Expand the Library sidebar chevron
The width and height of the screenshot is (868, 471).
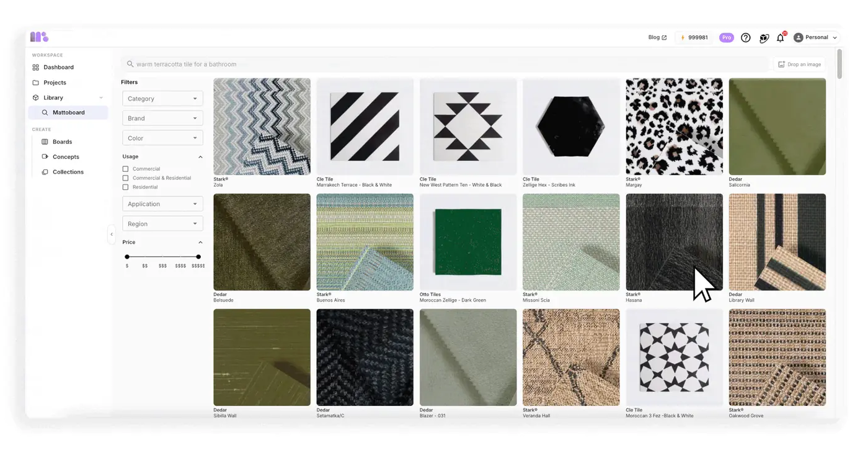click(x=101, y=97)
